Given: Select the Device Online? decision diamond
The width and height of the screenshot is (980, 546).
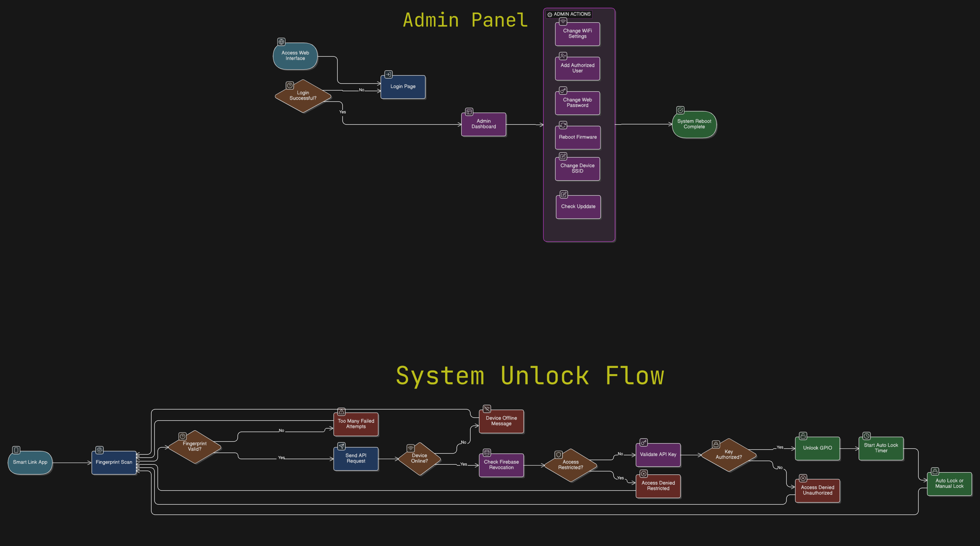Looking at the screenshot, I should tap(419, 459).
